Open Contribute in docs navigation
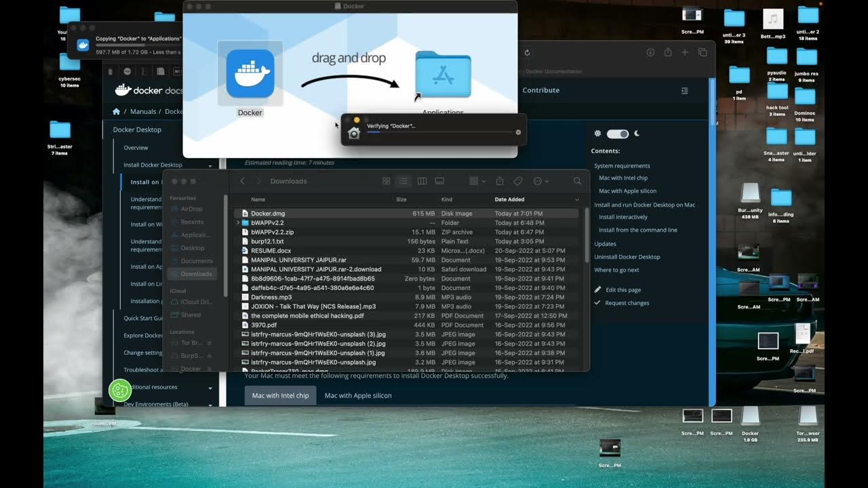Screen dimensions: 868x488 541,90
